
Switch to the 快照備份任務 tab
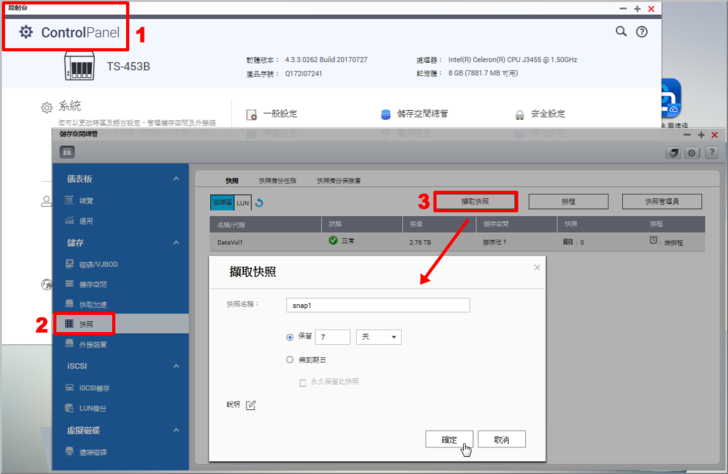[x=277, y=181]
